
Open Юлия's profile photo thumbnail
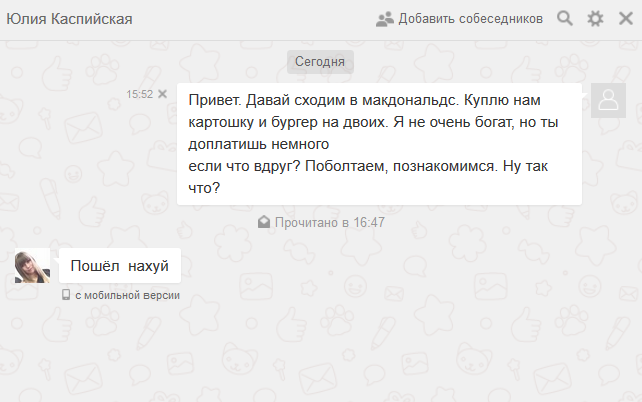(x=32, y=266)
